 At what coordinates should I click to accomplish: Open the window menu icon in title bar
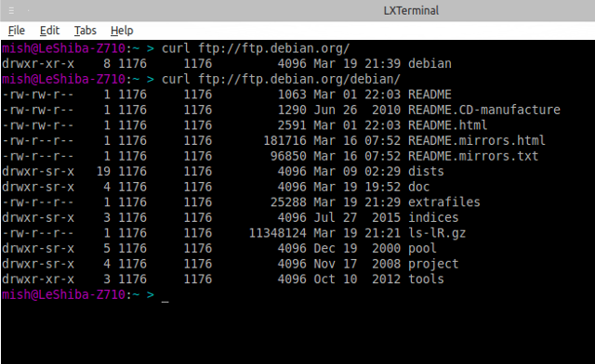click(x=11, y=11)
